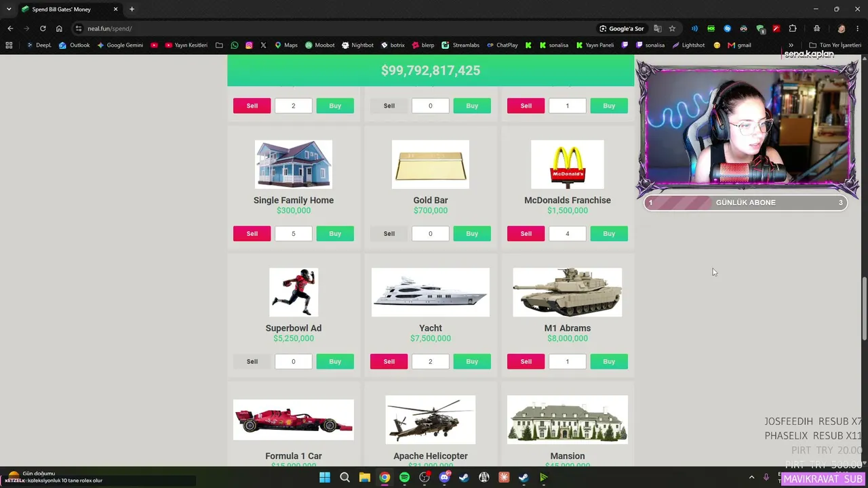868x488 pixels.
Task: Sell a Single Family Home
Action: tap(252, 234)
